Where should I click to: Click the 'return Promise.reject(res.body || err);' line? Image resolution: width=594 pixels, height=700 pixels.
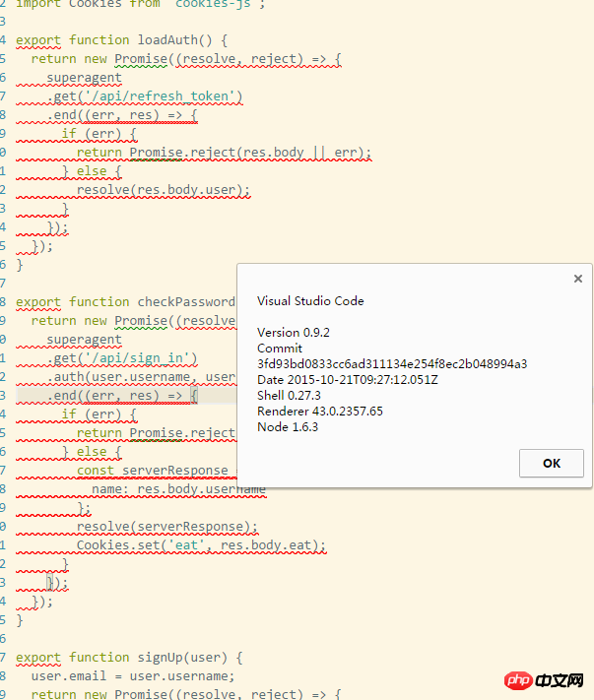point(224,153)
